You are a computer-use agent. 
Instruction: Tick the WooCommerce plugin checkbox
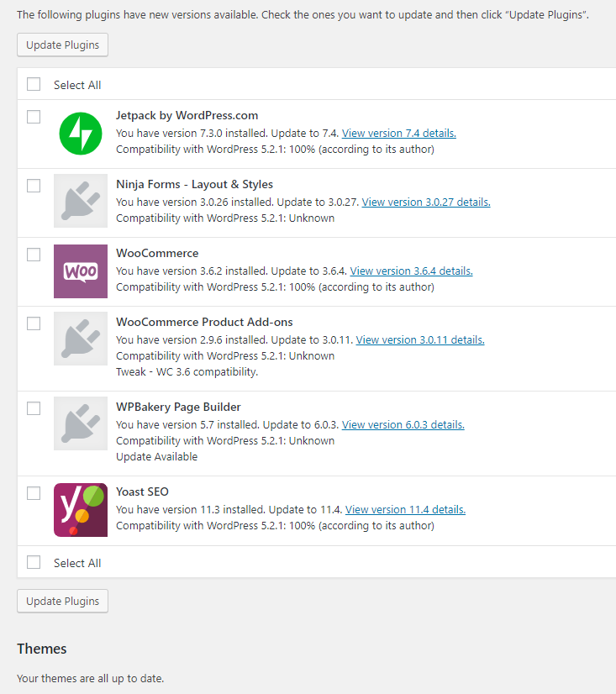[34, 255]
